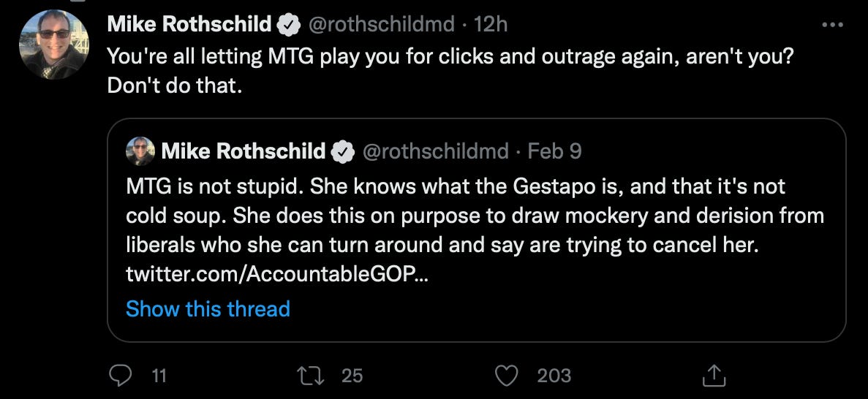Open the three-dot more options menu

click(x=833, y=25)
